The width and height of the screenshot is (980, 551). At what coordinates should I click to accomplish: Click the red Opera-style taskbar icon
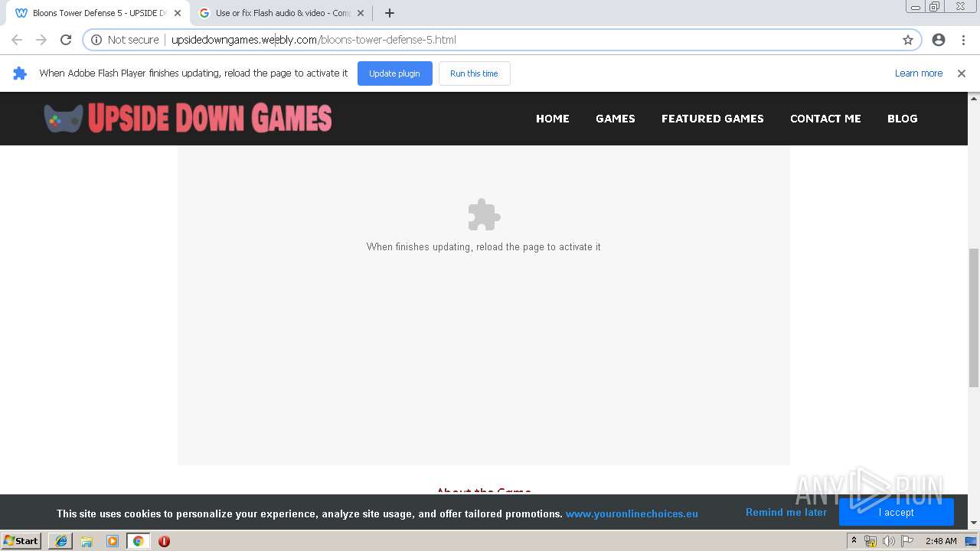point(164,541)
